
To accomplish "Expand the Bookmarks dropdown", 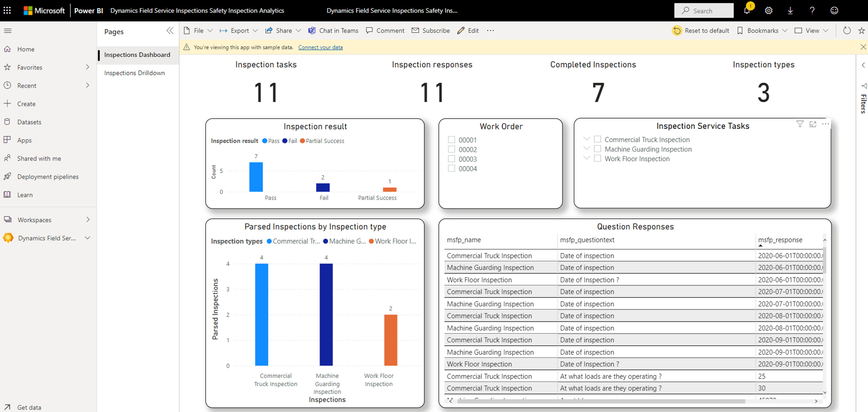I will 762,30.
